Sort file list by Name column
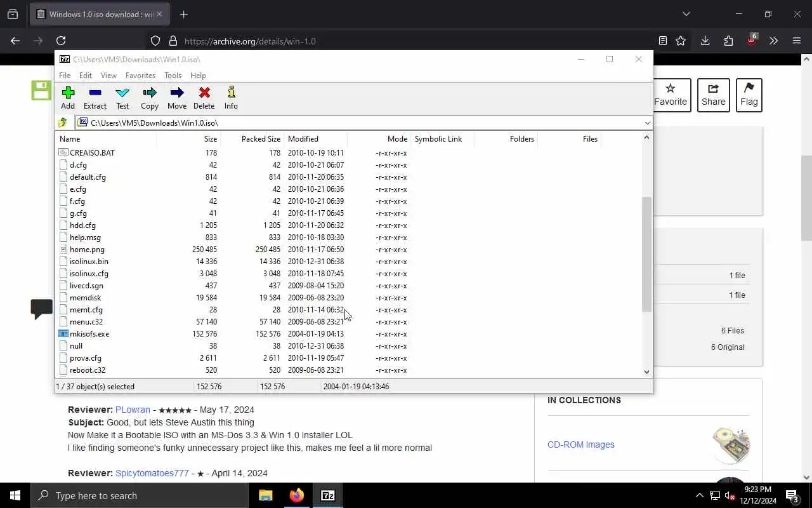This screenshot has width=812, height=508. 107,138
